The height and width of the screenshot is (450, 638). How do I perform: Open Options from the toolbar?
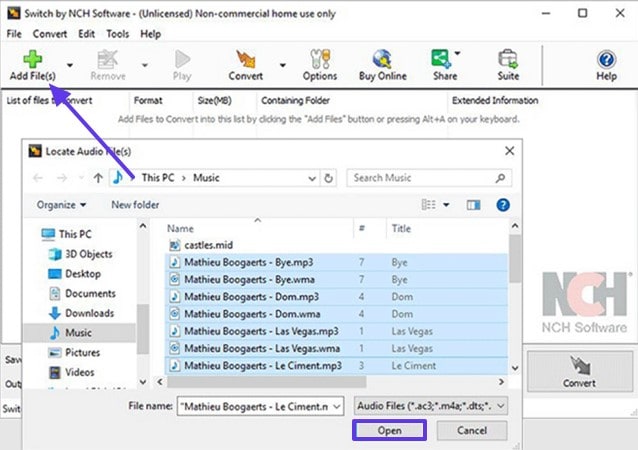pyautogui.click(x=320, y=65)
